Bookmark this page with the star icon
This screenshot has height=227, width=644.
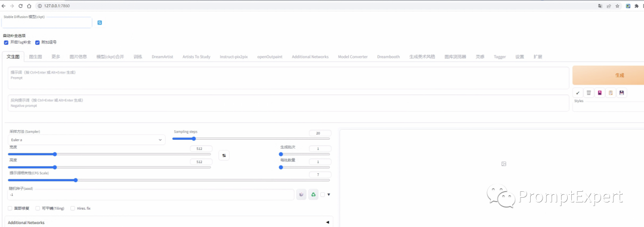point(617,6)
